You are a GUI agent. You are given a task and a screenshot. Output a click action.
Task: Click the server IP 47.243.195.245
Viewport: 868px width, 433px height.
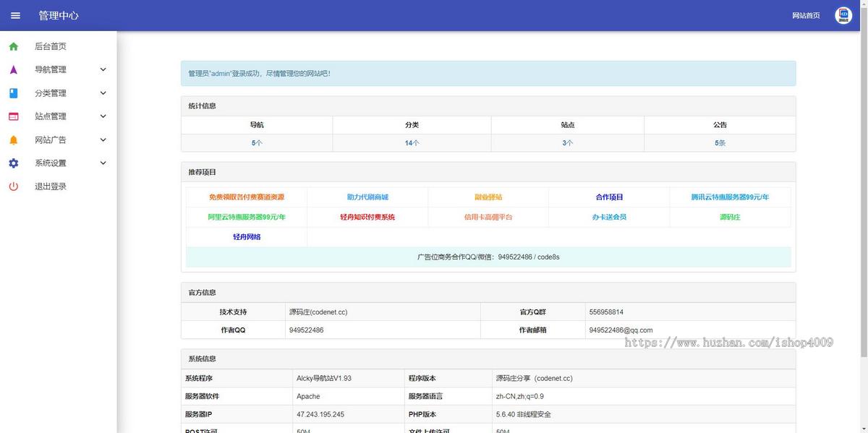pyautogui.click(x=320, y=415)
